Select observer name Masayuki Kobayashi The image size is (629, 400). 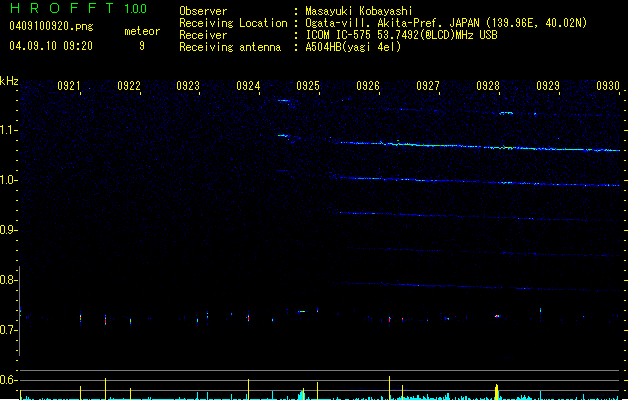click(x=359, y=11)
